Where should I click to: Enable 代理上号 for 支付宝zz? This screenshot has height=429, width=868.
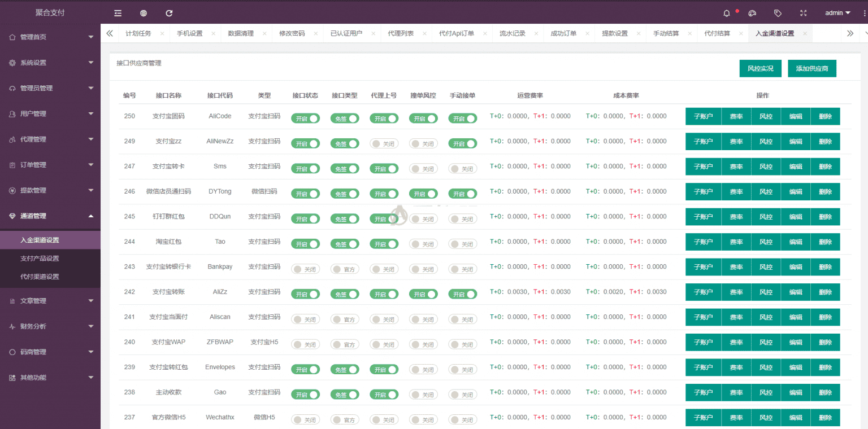click(x=384, y=143)
